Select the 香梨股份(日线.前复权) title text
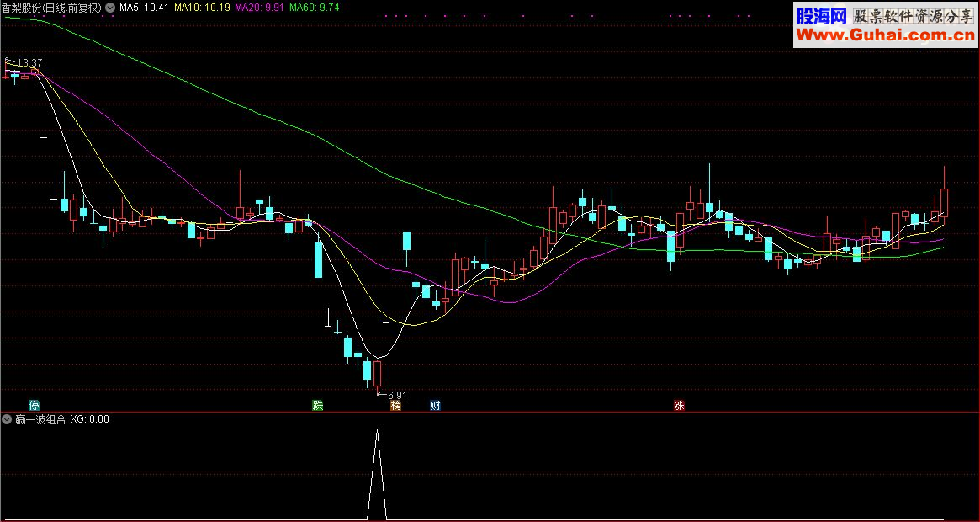Image resolution: width=980 pixels, height=522 pixels. (x=53, y=8)
